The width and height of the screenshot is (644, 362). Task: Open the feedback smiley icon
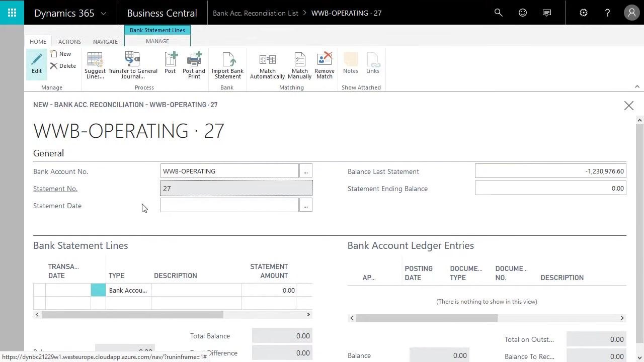tap(523, 13)
